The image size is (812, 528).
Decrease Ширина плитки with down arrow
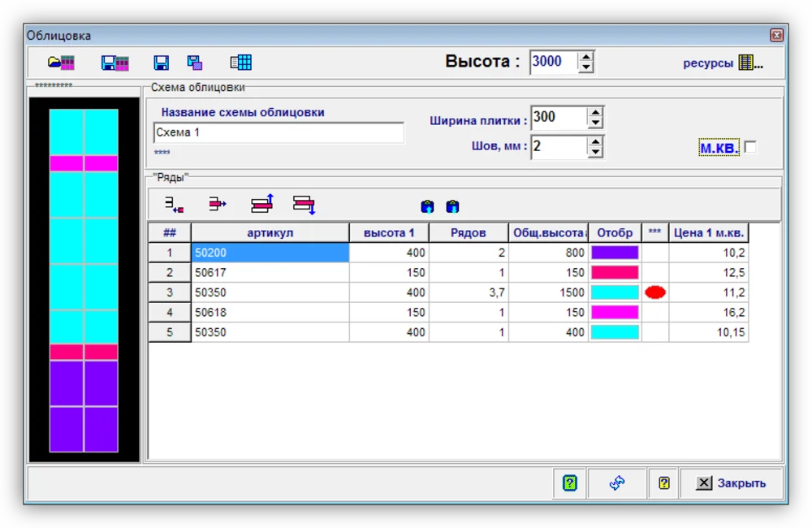point(595,123)
